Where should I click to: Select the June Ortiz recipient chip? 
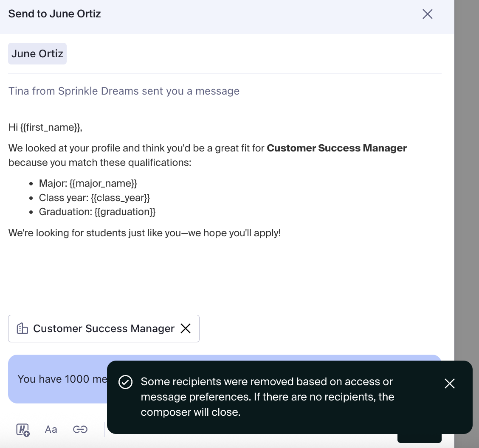coord(37,54)
